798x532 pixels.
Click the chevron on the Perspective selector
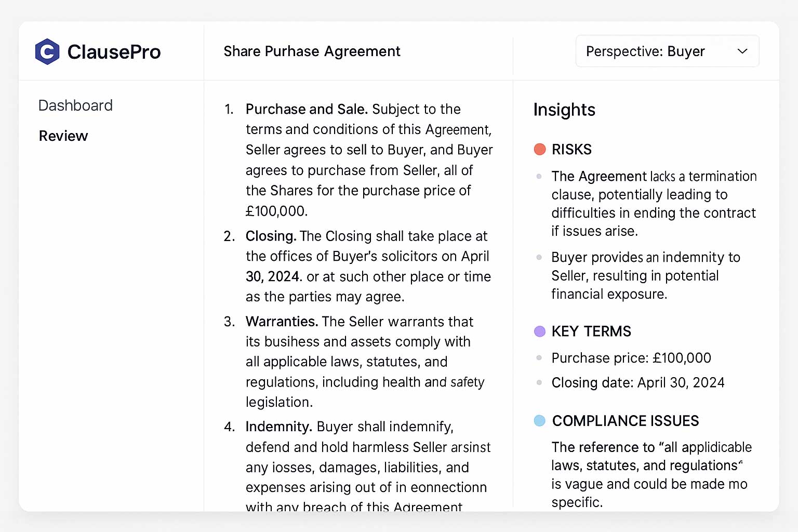742,51
